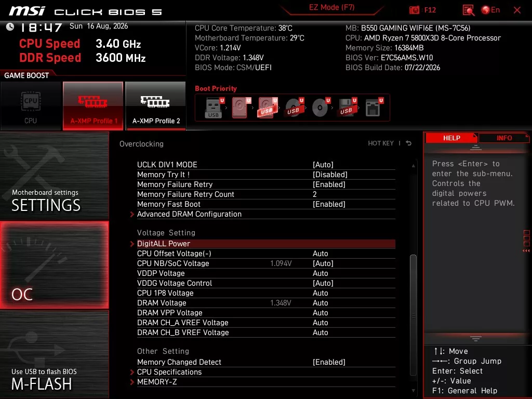Change the Memory Try It ! [Disabled] value

(x=330, y=175)
